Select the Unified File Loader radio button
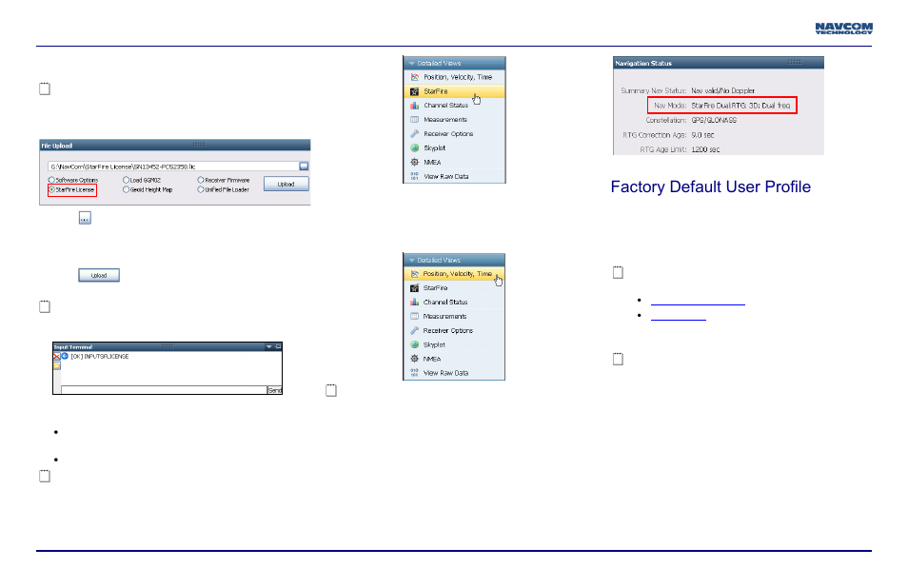908x588 pixels. click(201, 189)
